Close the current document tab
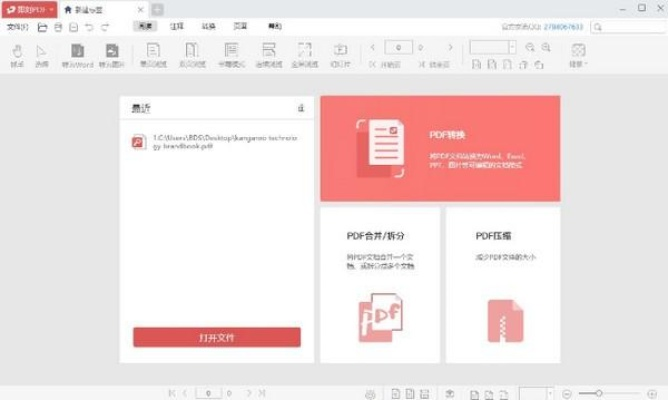Screen dimensions: 668x400 click(140, 9)
